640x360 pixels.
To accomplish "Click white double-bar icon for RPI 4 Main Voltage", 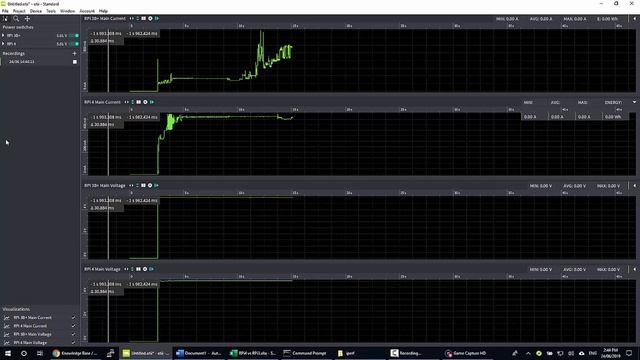I will (138, 269).
